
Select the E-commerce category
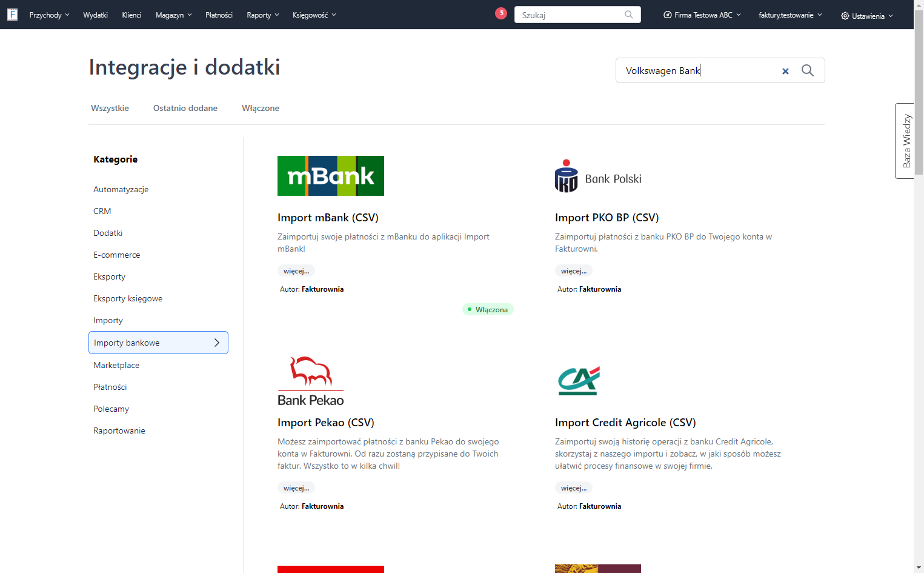point(117,255)
